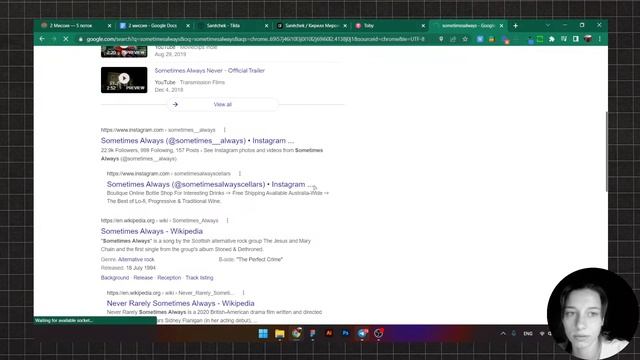Open Photoshop from the taskbar

click(345, 333)
